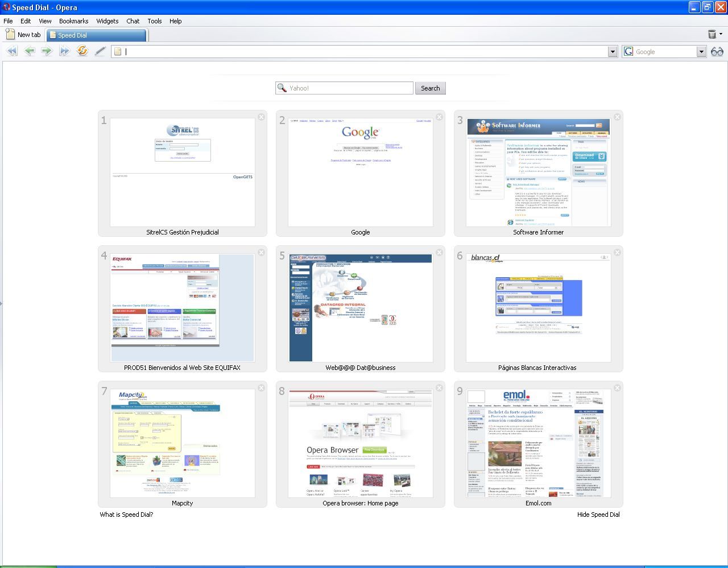Select the green Back arrow icon
Viewport: 728px width, 568px height.
tap(30, 51)
